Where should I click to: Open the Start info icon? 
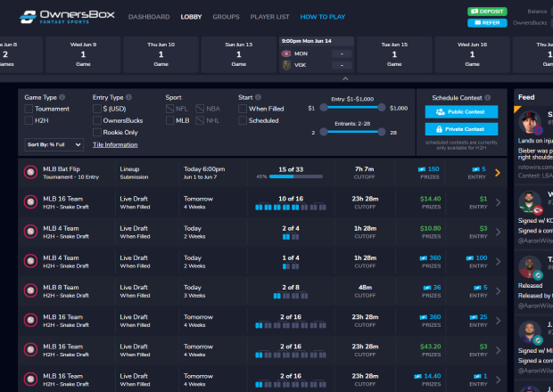(258, 97)
